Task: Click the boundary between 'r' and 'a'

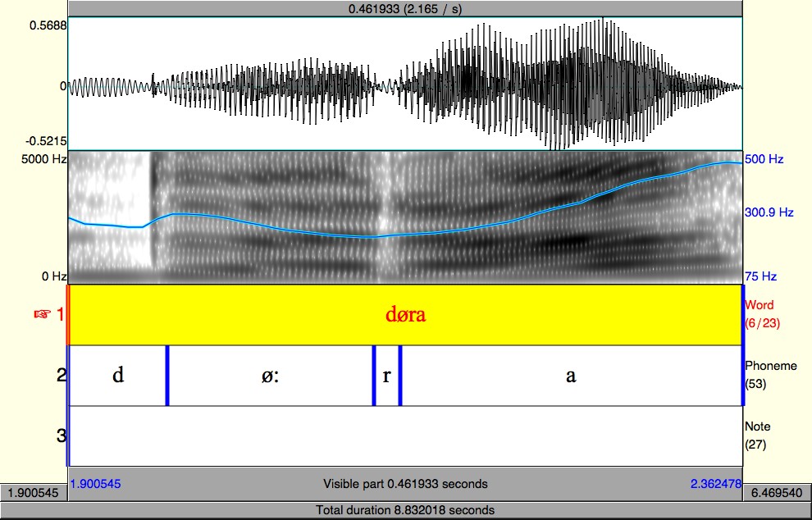Action: click(400, 376)
